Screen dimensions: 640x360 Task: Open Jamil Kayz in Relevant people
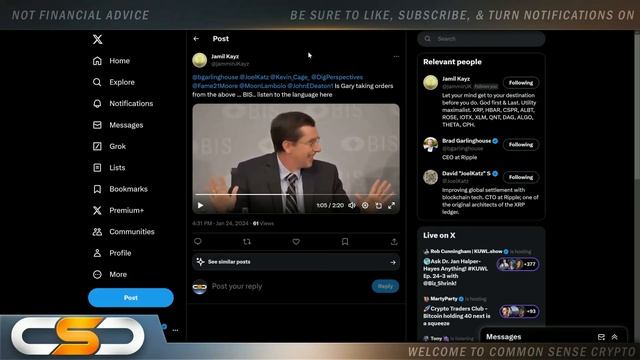tap(456, 79)
